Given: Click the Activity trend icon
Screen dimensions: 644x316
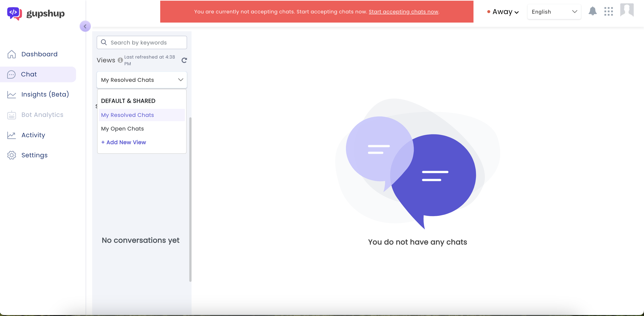Looking at the screenshot, I should click(x=11, y=135).
